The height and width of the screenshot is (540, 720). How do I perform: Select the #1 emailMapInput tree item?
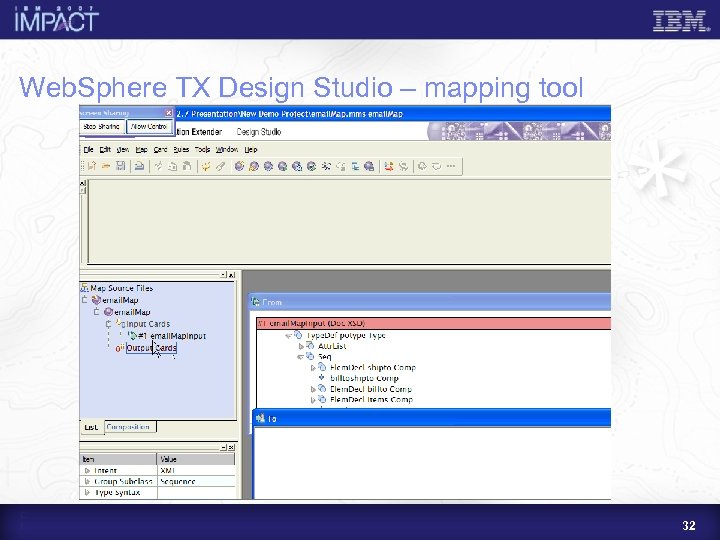click(172, 336)
